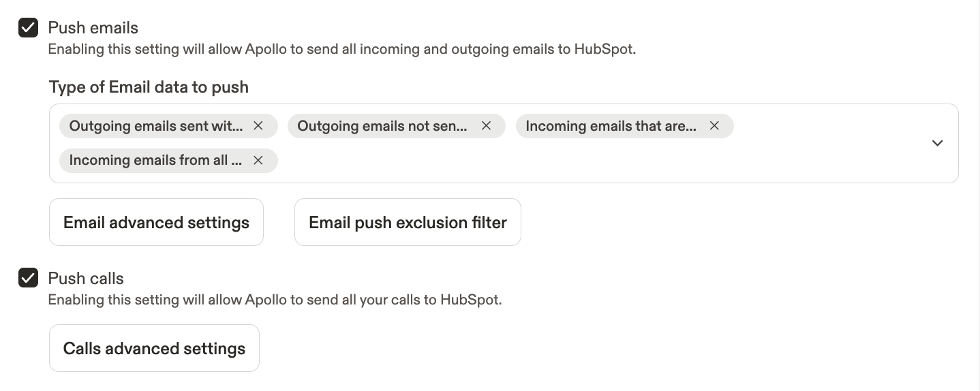This screenshot has height=391, width=980.
Task: Select the "Outgoing emails sent wit..." chip label
Action: [x=156, y=126]
